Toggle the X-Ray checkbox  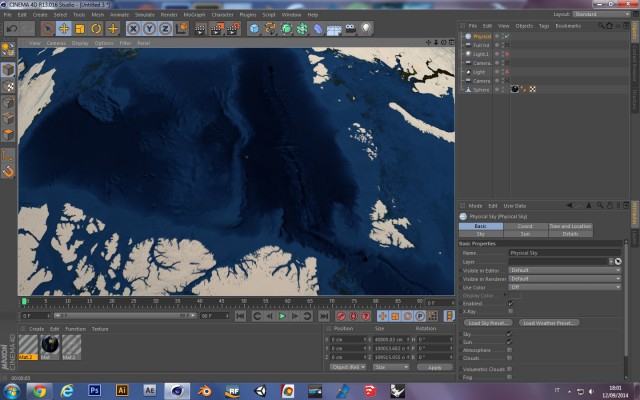pos(510,311)
